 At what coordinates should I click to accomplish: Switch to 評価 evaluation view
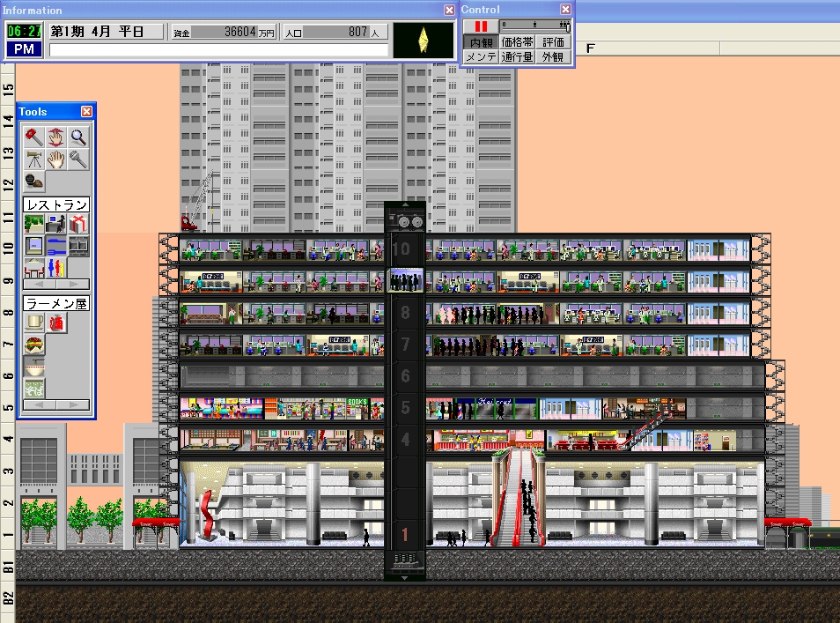[x=553, y=41]
